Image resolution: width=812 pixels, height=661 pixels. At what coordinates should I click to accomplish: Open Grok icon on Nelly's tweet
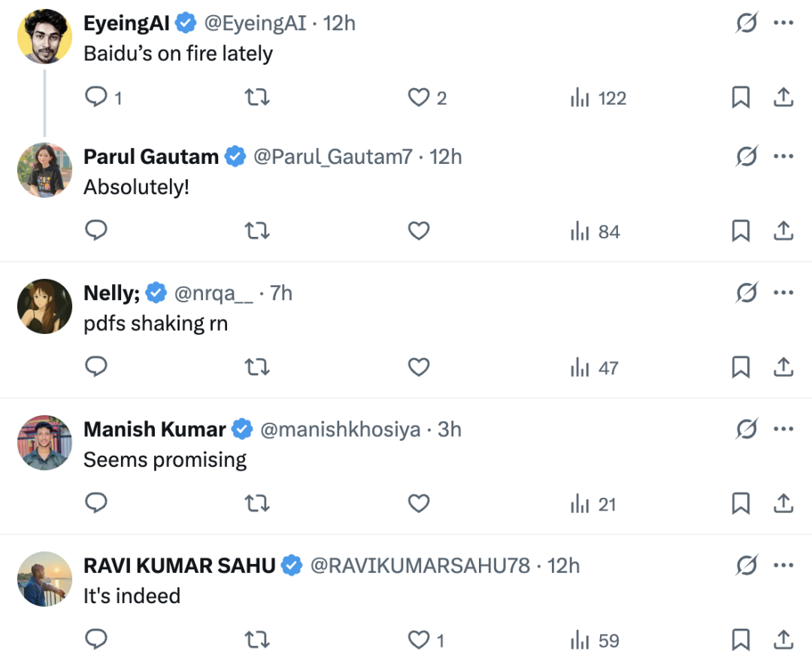[746, 293]
